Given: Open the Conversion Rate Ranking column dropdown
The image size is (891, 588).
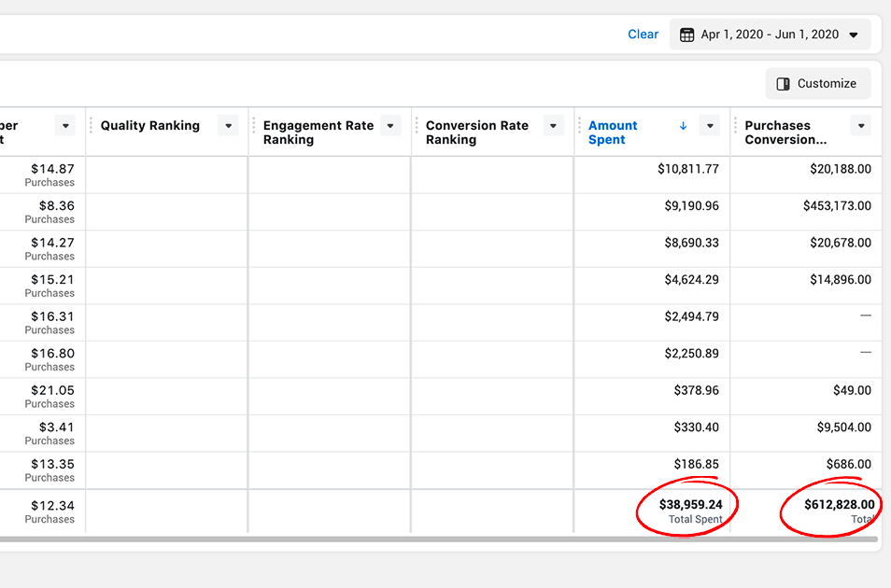Looking at the screenshot, I should [x=554, y=126].
